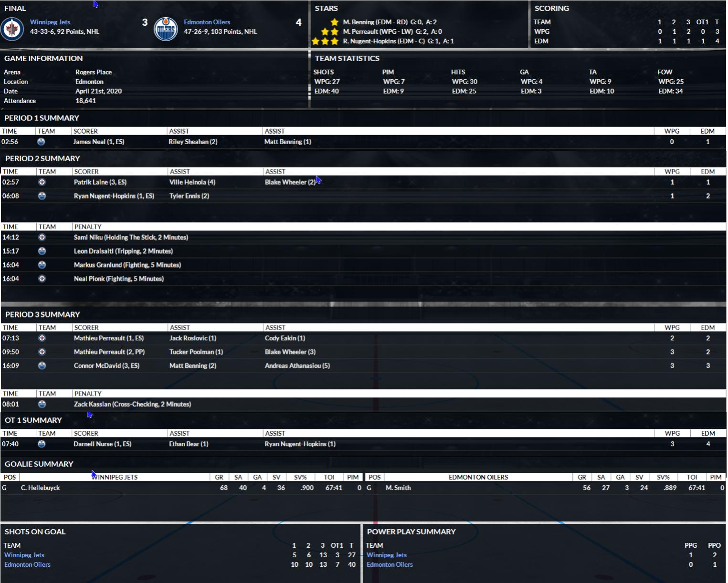Image resolution: width=728 pixels, height=583 pixels.
Task: Select scorer Mathieu Perreault (2, PP)
Action: pyautogui.click(x=109, y=352)
